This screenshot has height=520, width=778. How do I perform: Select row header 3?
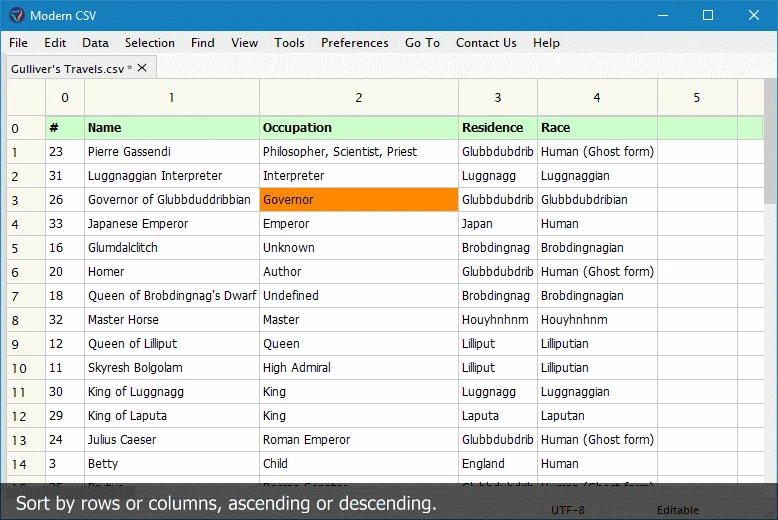coord(26,200)
